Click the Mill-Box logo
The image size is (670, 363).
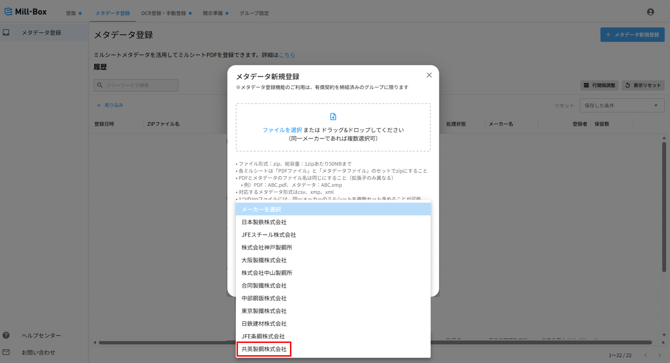click(x=25, y=12)
